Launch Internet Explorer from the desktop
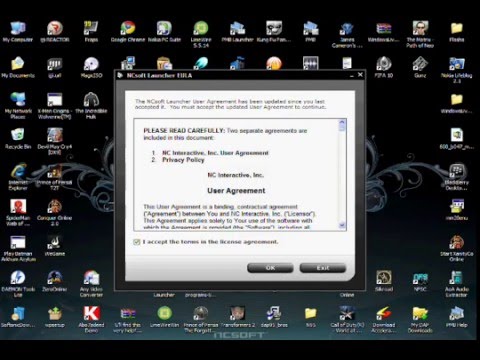This screenshot has width=480, height=360. (18, 177)
